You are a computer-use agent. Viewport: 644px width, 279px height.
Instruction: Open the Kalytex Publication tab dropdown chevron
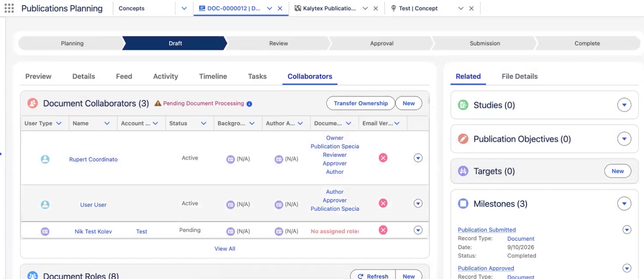(x=365, y=8)
